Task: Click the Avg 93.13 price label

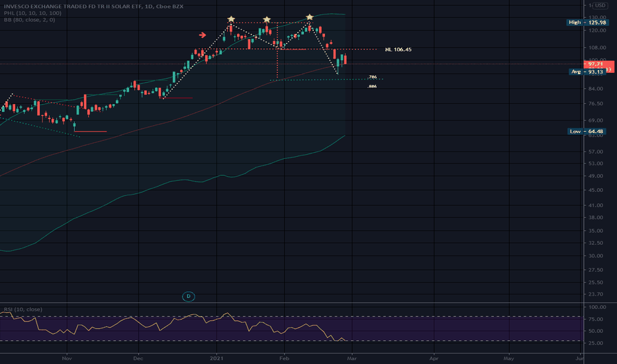Action: (x=587, y=71)
